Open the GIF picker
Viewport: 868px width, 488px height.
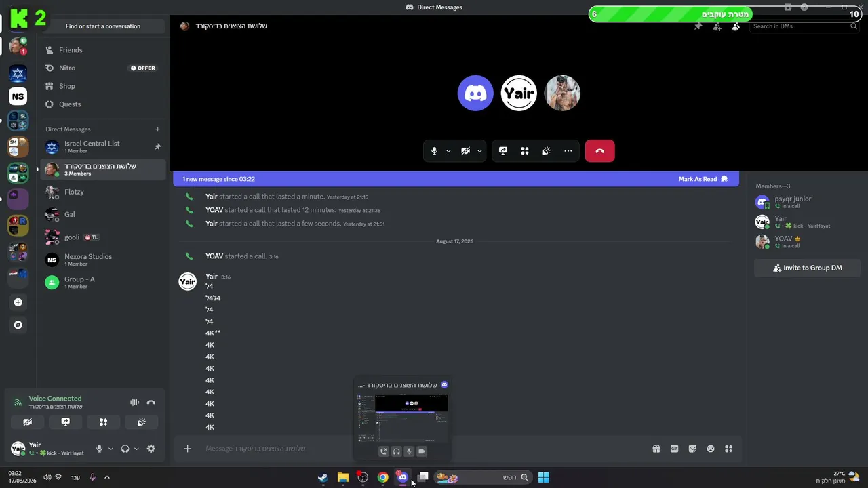pyautogui.click(x=674, y=449)
